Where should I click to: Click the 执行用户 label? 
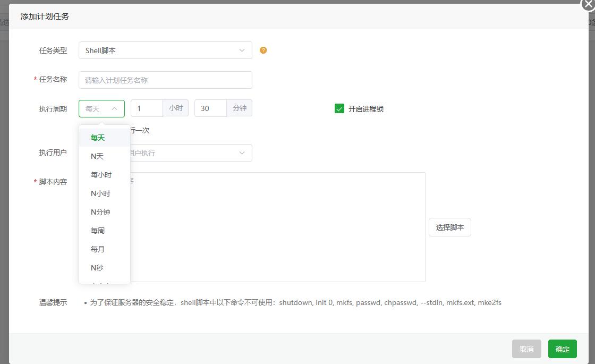pyautogui.click(x=53, y=153)
